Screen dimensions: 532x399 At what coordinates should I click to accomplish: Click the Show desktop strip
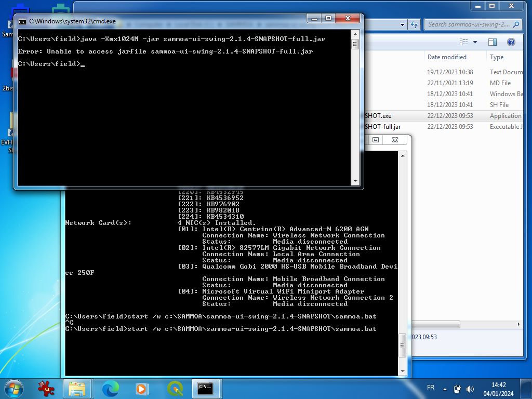click(526, 389)
